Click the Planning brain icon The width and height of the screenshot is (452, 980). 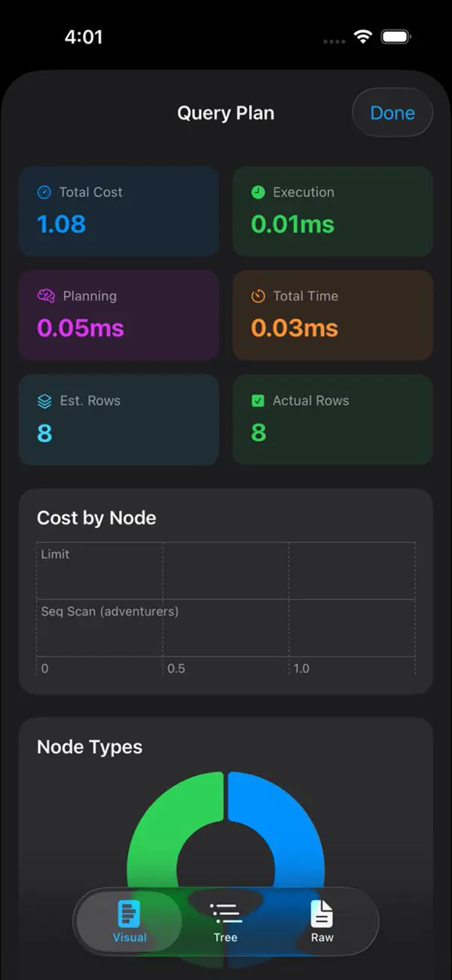coord(47,296)
